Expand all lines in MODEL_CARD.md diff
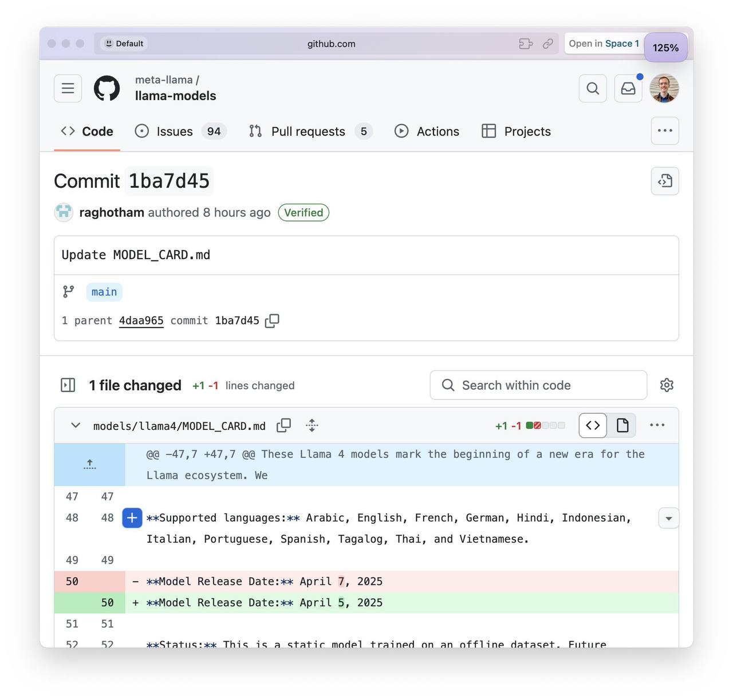Viewport: 733px width, 700px height. (312, 425)
